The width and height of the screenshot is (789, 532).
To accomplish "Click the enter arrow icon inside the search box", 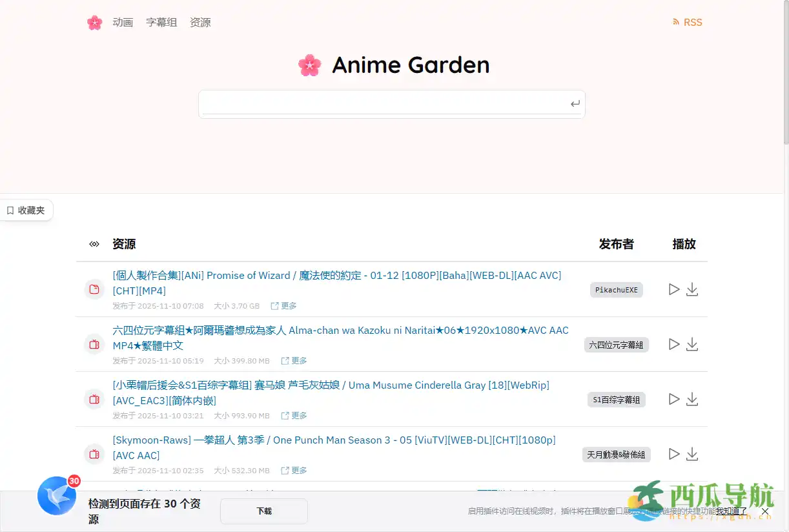I will click(575, 103).
